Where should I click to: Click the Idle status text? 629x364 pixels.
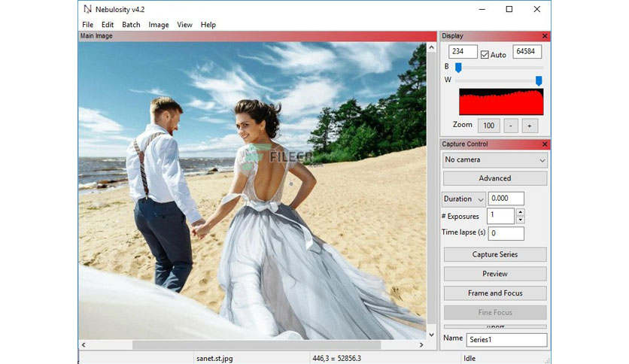(469, 359)
